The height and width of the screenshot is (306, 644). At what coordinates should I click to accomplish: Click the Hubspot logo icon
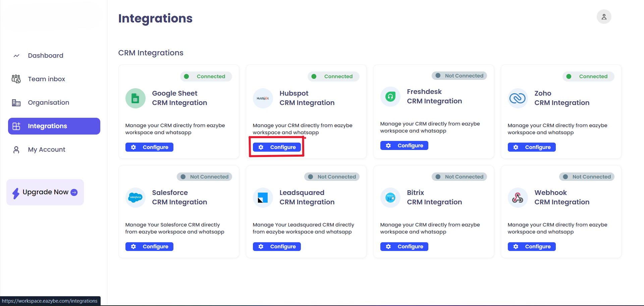[x=263, y=98]
